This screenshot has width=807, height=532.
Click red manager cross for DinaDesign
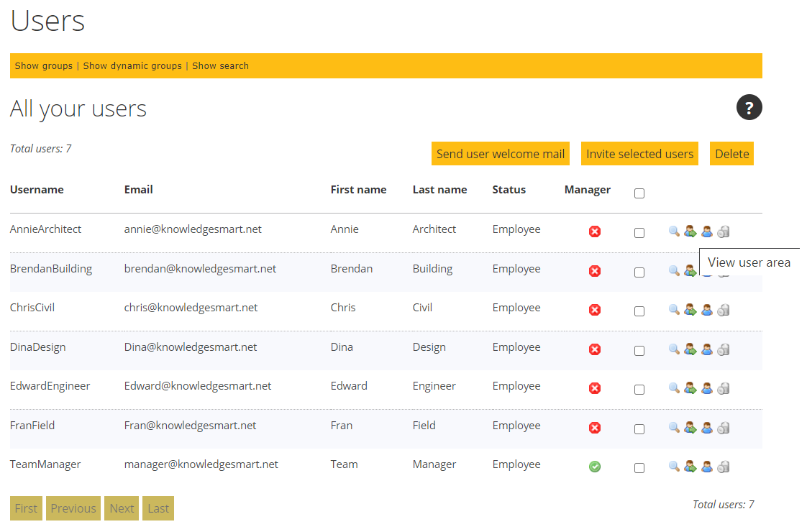click(594, 349)
